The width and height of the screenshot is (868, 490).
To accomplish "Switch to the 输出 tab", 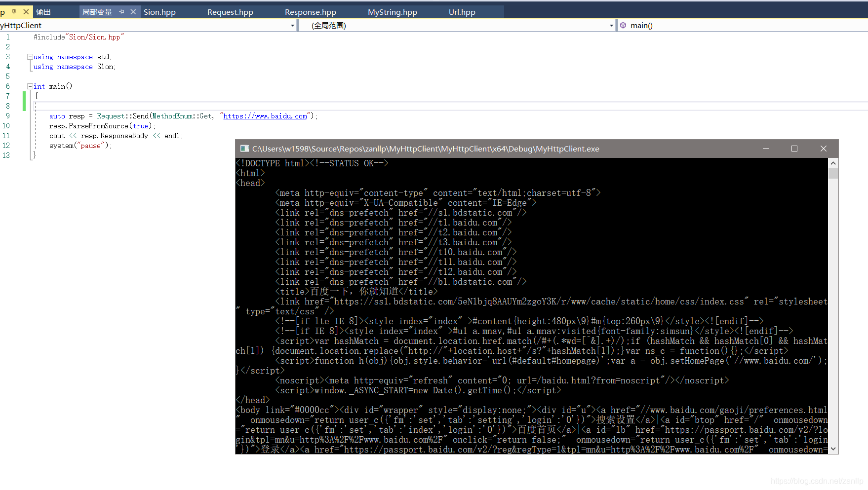I will (43, 12).
